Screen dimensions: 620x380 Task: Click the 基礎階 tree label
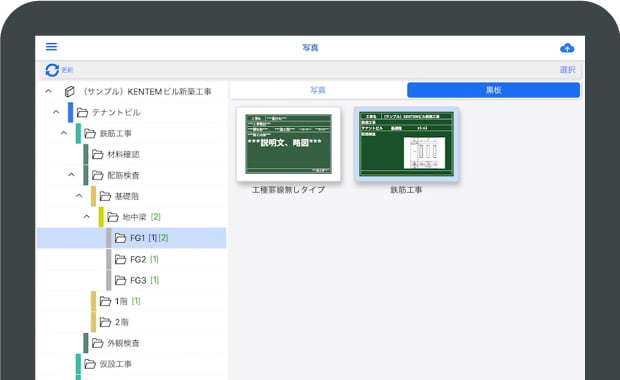coord(127,196)
